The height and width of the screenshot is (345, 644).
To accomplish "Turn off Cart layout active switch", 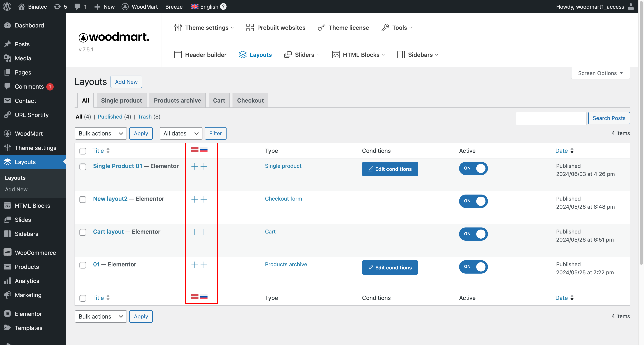I will 473,234.
